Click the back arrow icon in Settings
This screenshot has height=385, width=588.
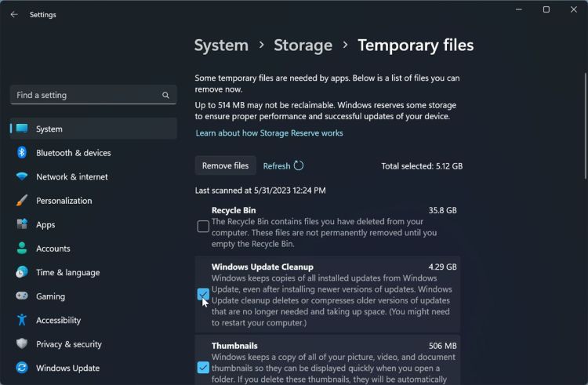click(14, 14)
